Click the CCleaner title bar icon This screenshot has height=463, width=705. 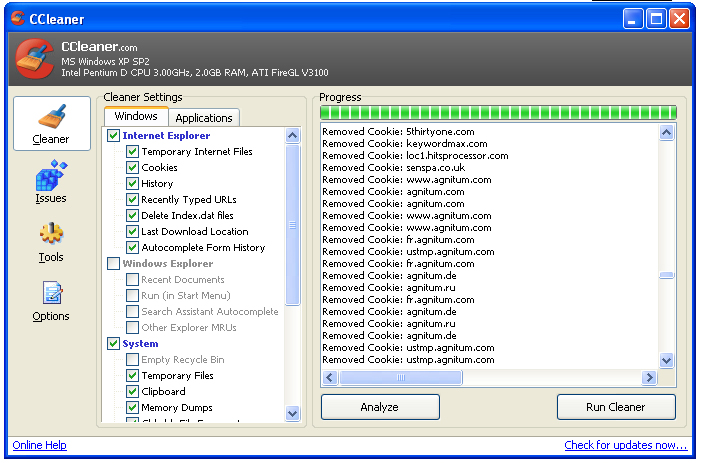(18, 18)
